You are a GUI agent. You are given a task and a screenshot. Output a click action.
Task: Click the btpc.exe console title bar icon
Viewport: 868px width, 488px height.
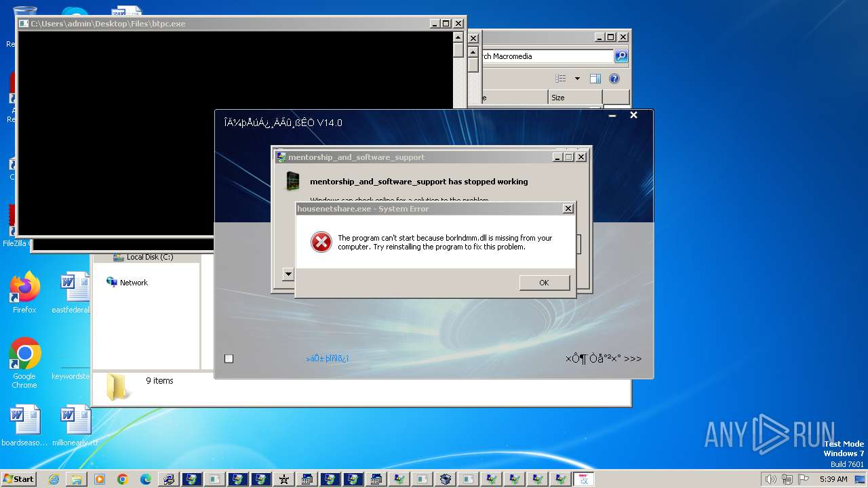[23, 24]
